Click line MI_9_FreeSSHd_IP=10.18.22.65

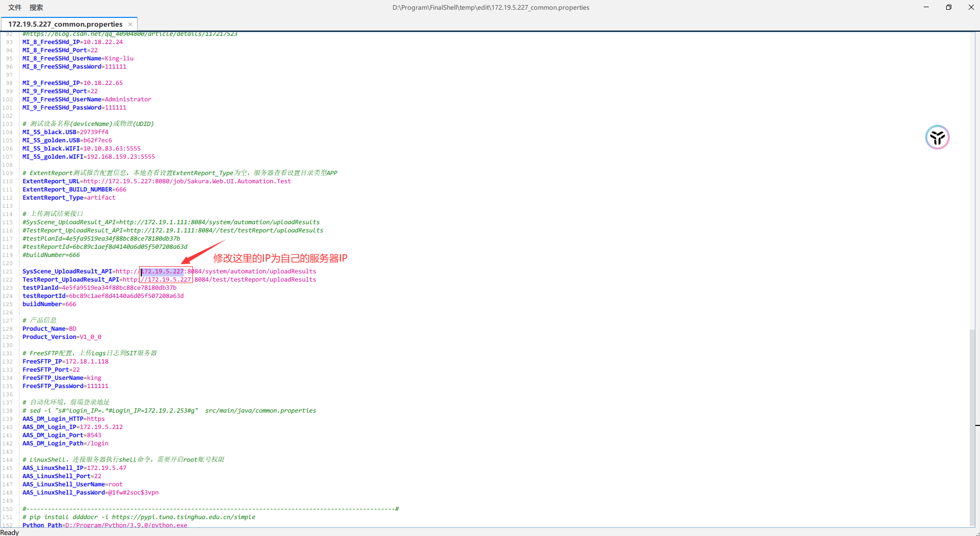[x=73, y=83]
